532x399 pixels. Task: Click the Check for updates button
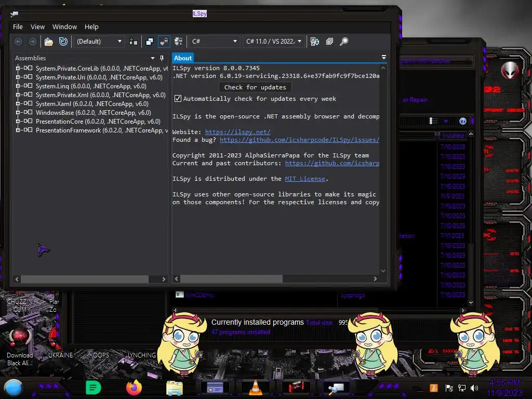point(255,87)
